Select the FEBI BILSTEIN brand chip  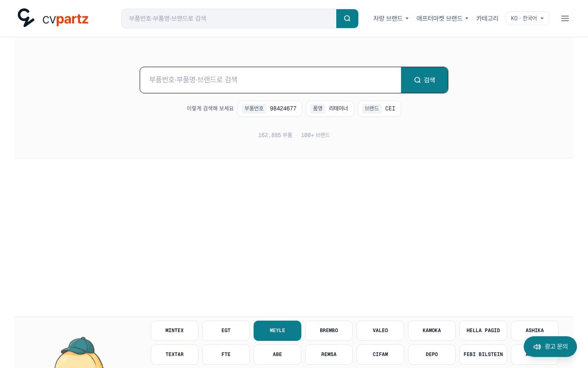coord(483,355)
